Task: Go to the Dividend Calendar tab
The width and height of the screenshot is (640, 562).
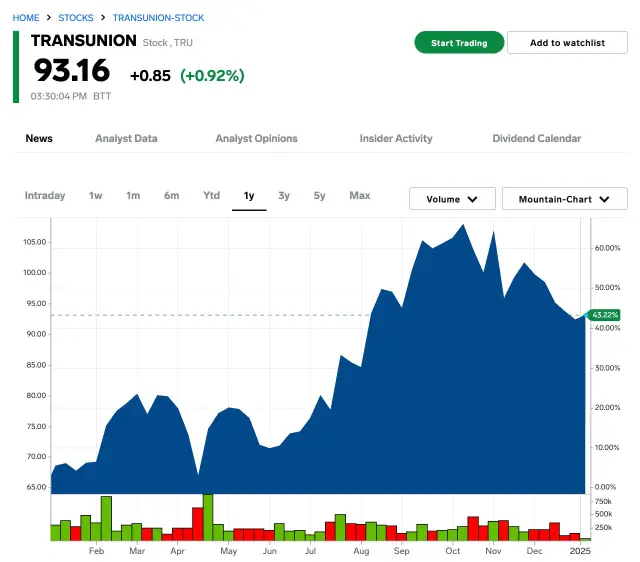Action: coord(536,139)
